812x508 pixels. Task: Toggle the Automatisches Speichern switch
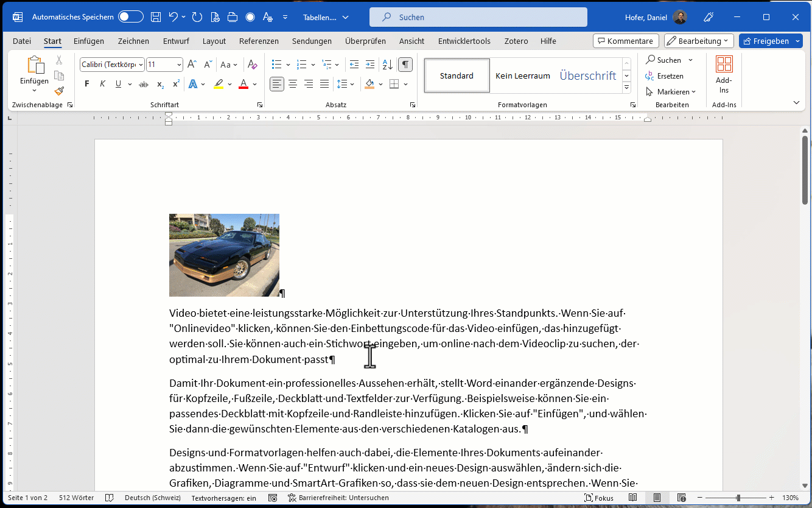pyautogui.click(x=130, y=17)
